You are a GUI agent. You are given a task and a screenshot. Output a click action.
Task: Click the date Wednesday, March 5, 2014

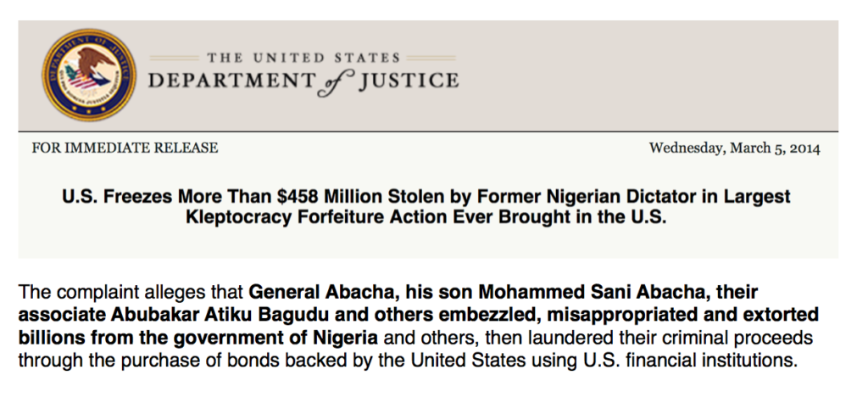(734, 148)
